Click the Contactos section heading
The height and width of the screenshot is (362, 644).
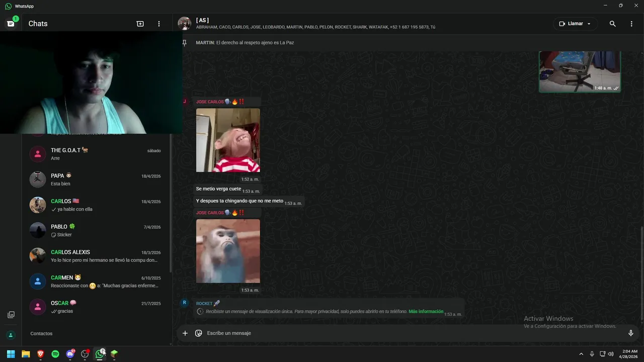point(41,333)
